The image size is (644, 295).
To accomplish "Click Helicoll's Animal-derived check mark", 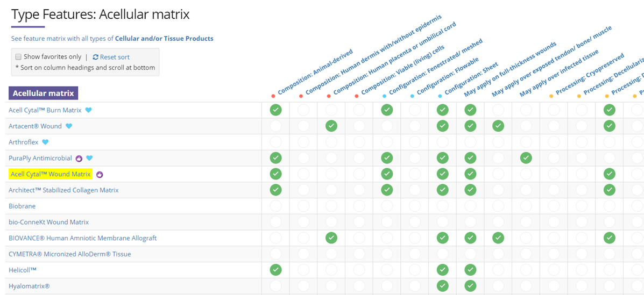I will [x=275, y=270].
